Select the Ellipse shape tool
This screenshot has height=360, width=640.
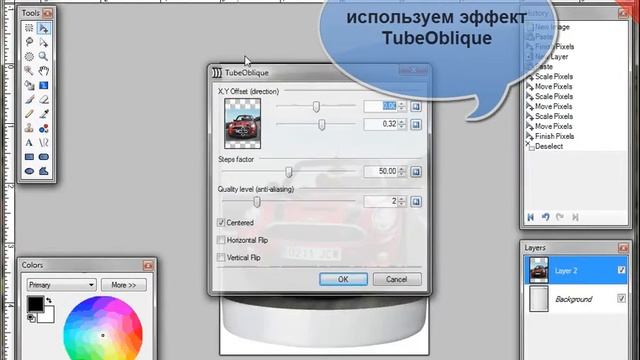pos(29,171)
